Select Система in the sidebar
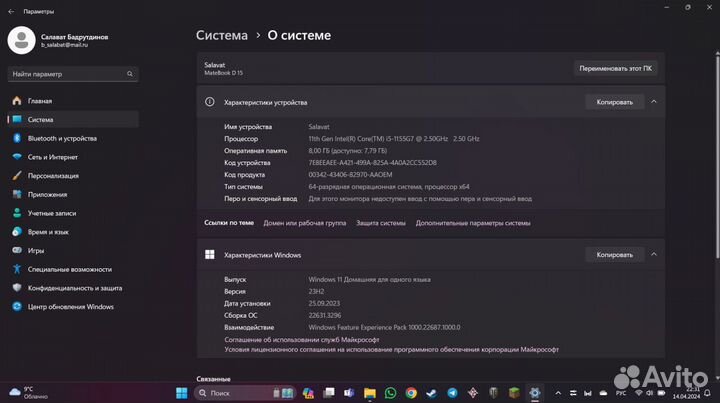 click(x=73, y=119)
